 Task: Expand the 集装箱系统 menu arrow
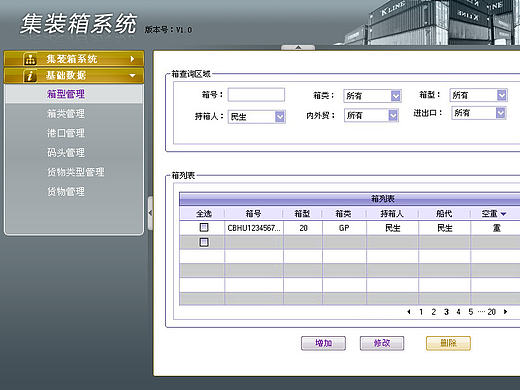(132, 59)
